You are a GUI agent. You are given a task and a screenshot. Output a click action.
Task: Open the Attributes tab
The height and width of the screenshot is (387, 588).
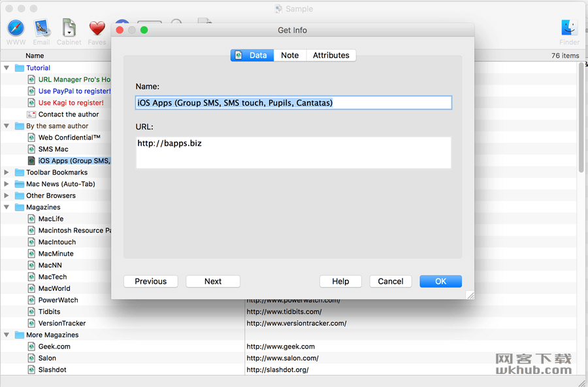pyautogui.click(x=331, y=56)
